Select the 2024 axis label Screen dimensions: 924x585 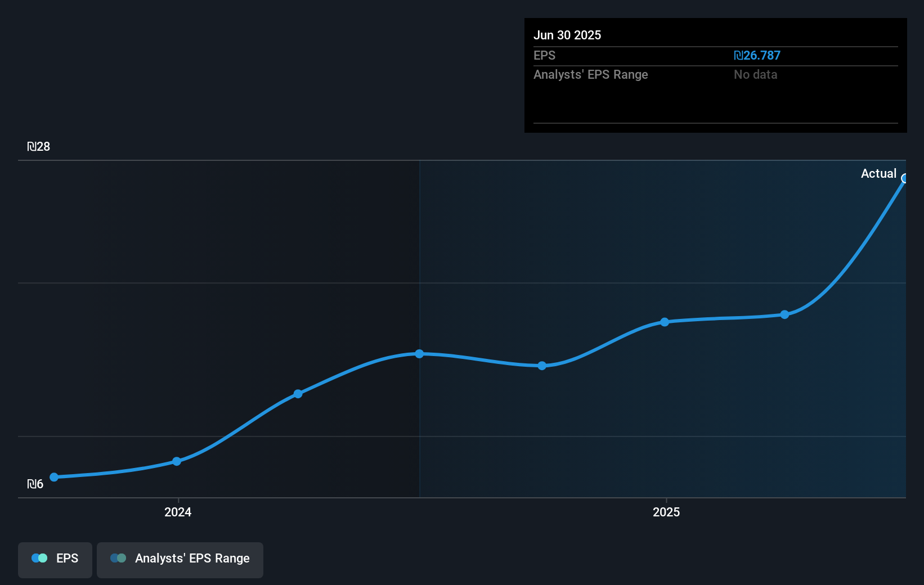tap(177, 512)
